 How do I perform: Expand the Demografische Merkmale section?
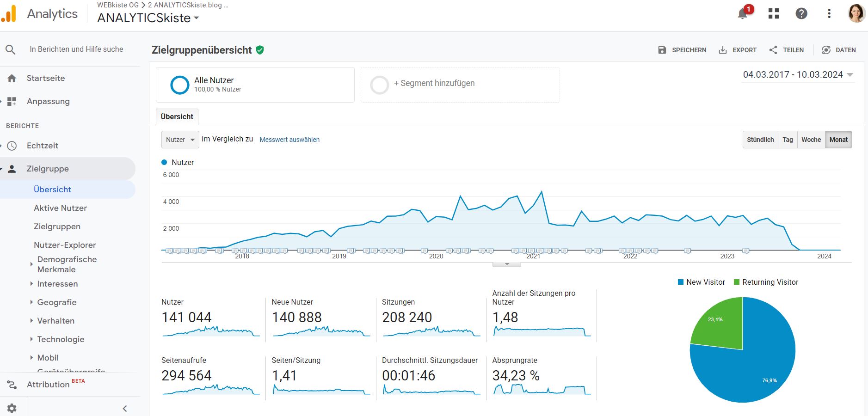pos(67,264)
